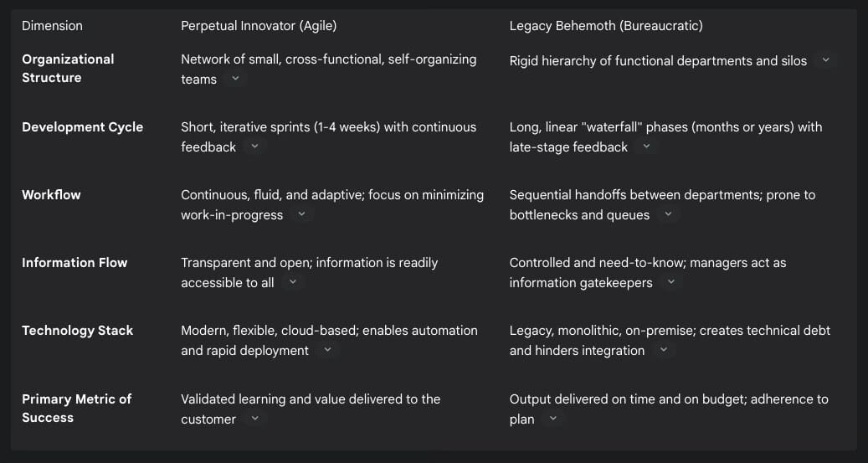Select the 'Dimension' column header
Image resolution: width=868 pixels, height=463 pixels.
click(x=52, y=26)
